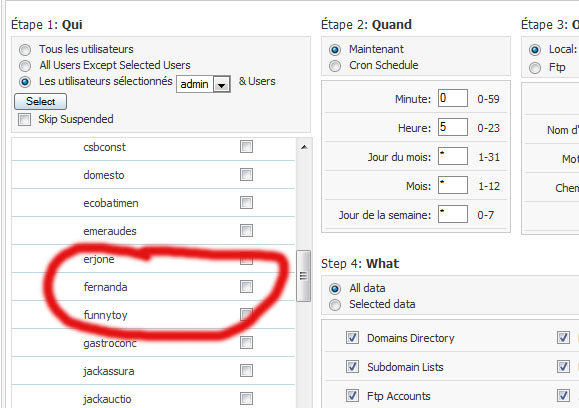Screen dimensions: 579x408
Task: Choose the 'Selected data' radio option
Action: pos(335,305)
